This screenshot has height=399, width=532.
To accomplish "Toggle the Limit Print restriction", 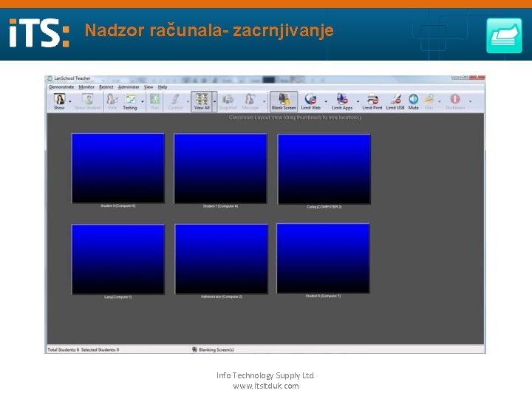I will pos(372,101).
